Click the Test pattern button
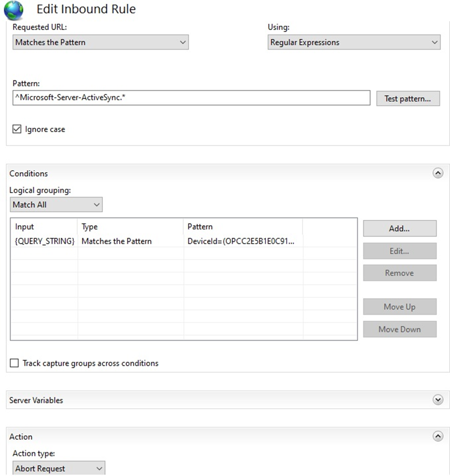 [408, 99]
